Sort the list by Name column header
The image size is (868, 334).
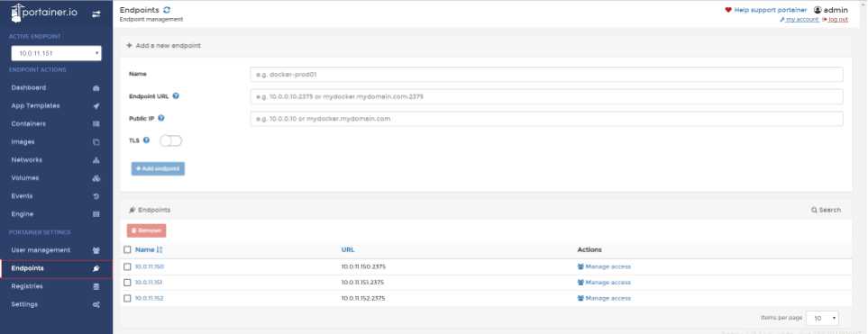[144, 250]
